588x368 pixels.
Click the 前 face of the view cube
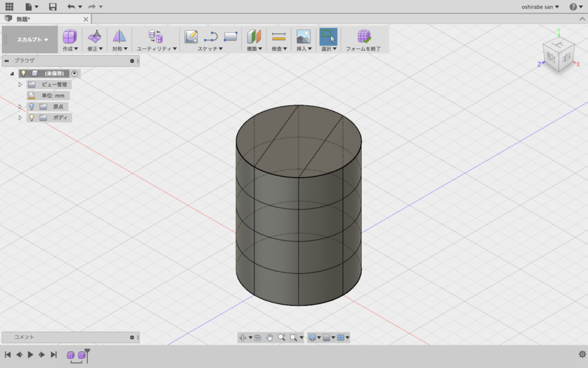click(551, 57)
